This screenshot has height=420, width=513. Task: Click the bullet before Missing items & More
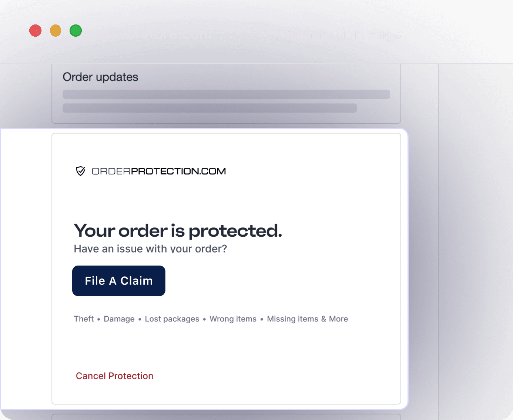pos(262,319)
